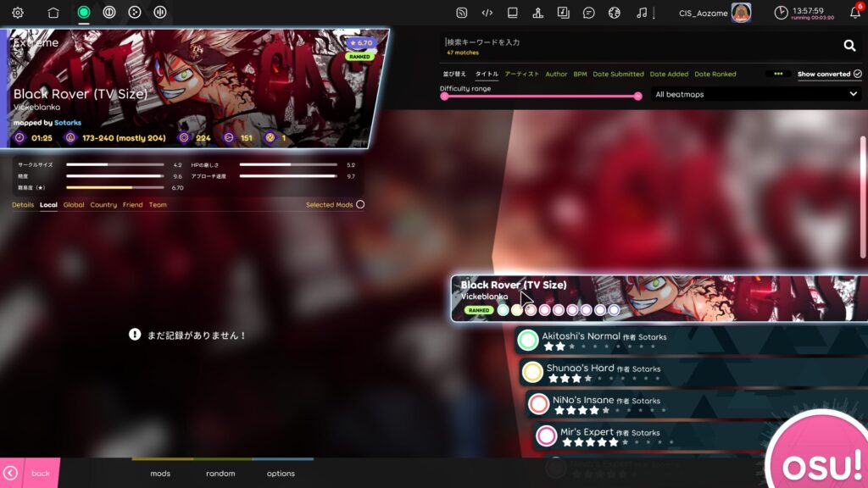The height and width of the screenshot is (488, 868).
Task: Select Shunao's Hard difficulty
Action: (x=694, y=372)
